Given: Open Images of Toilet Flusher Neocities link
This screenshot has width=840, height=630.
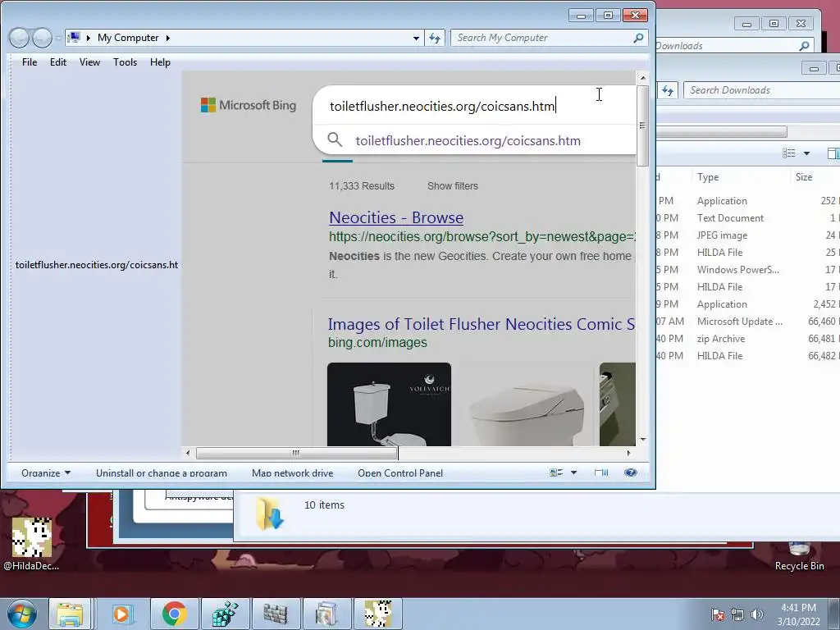Looking at the screenshot, I should coord(481,323).
